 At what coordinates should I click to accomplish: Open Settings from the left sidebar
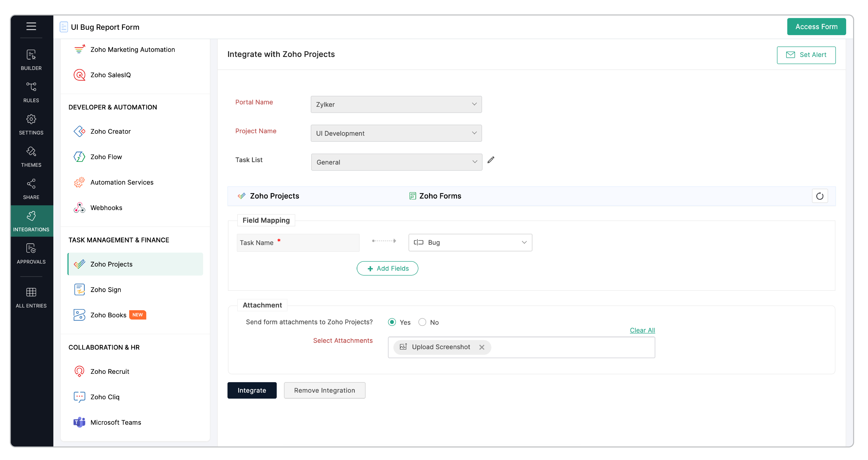pyautogui.click(x=31, y=124)
